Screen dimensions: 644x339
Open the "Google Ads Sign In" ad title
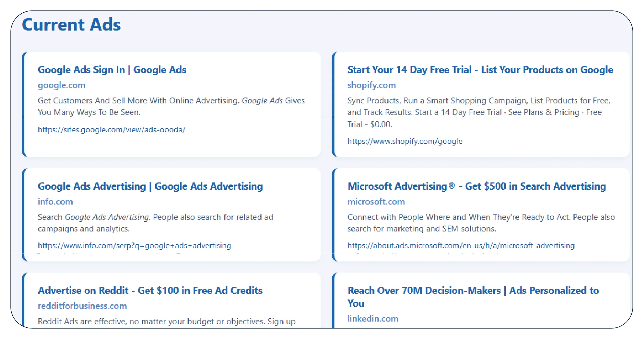(112, 70)
